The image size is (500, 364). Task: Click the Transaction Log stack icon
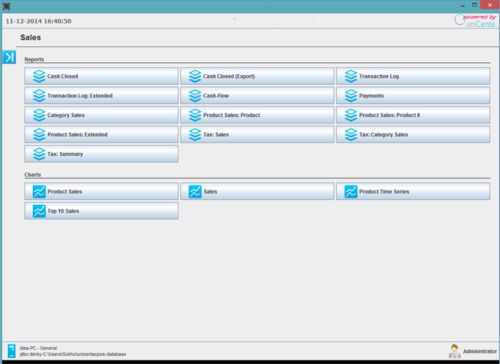point(351,76)
